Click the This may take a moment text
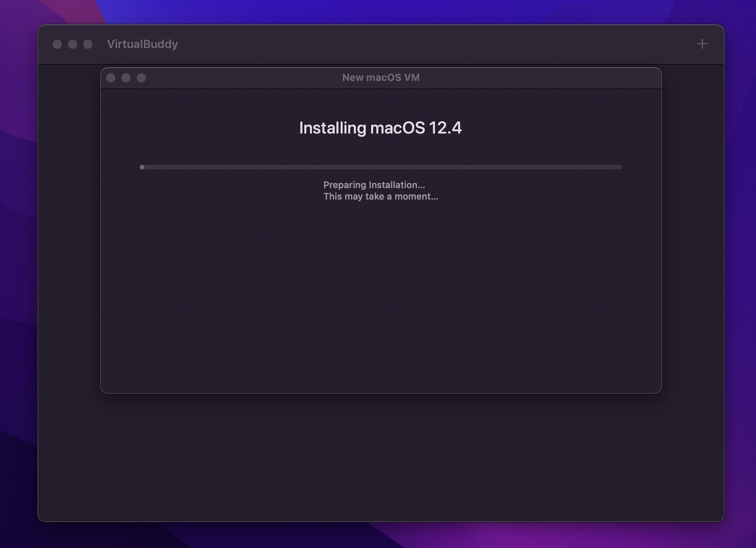The width and height of the screenshot is (756, 548). click(380, 197)
